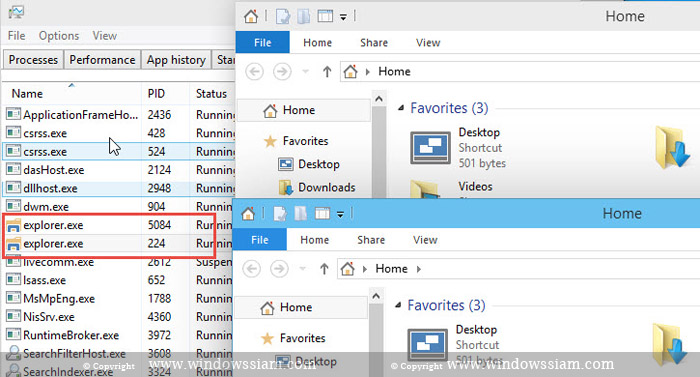Screen dimensions: 700x377
Task: Collapse the Favorites (3) group in upper Explorer
Action: point(401,108)
